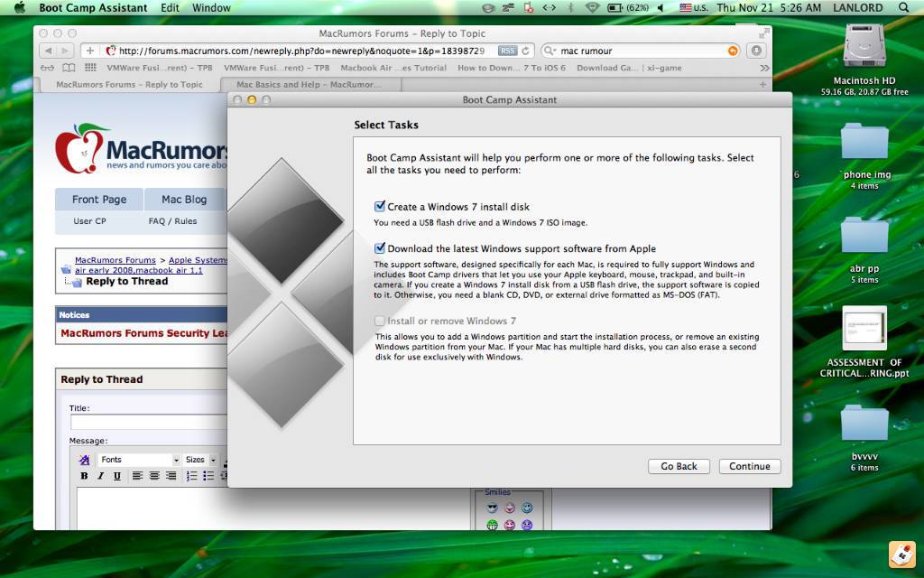Open the Apple menu
The width and height of the screenshot is (924, 578).
click(20, 7)
